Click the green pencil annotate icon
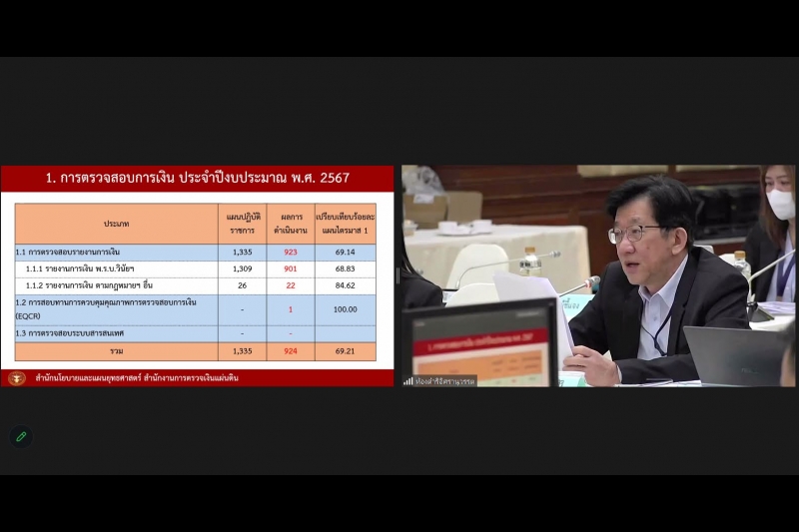This screenshot has width=799, height=532. 20,436
